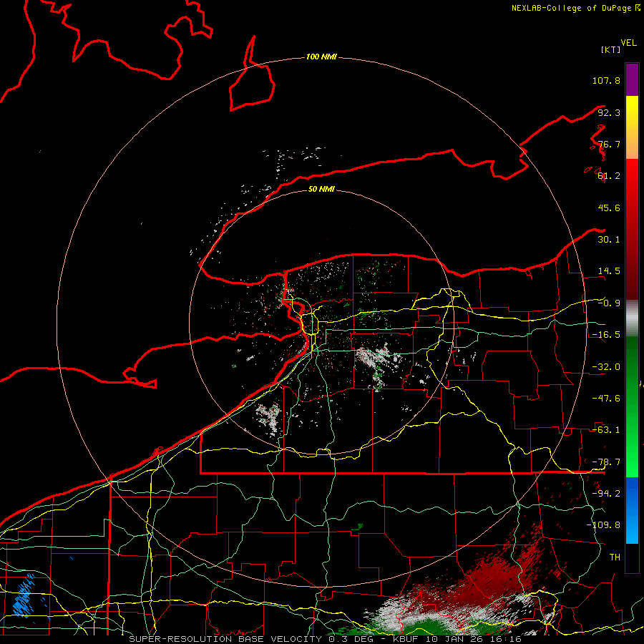The image size is (644, 644).
Task: Select the -94.2 scale value
Action: coord(606,493)
